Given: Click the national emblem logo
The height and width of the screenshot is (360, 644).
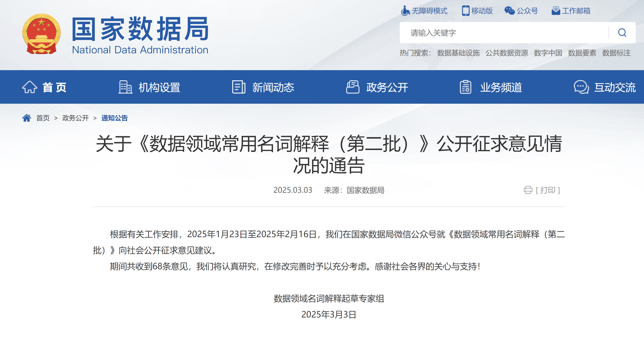Looking at the screenshot, I should pyautogui.click(x=42, y=34).
